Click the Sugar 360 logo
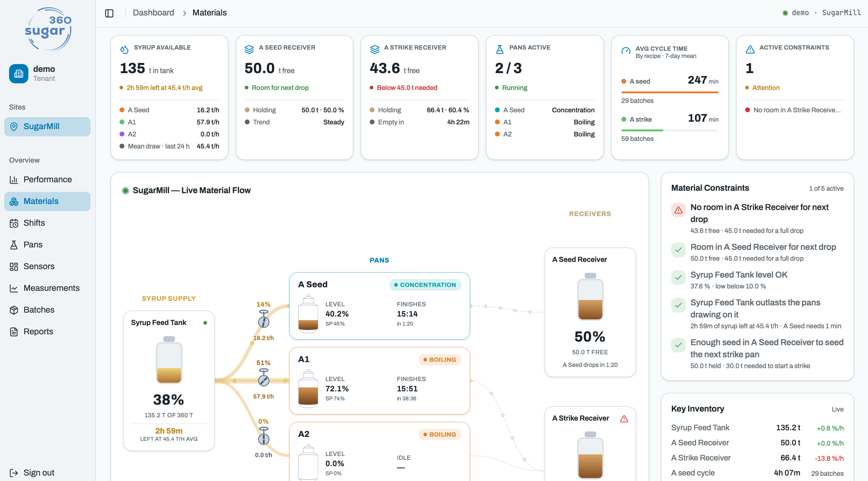The width and height of the screenshot is (868, 481). (x=48, y=29)
